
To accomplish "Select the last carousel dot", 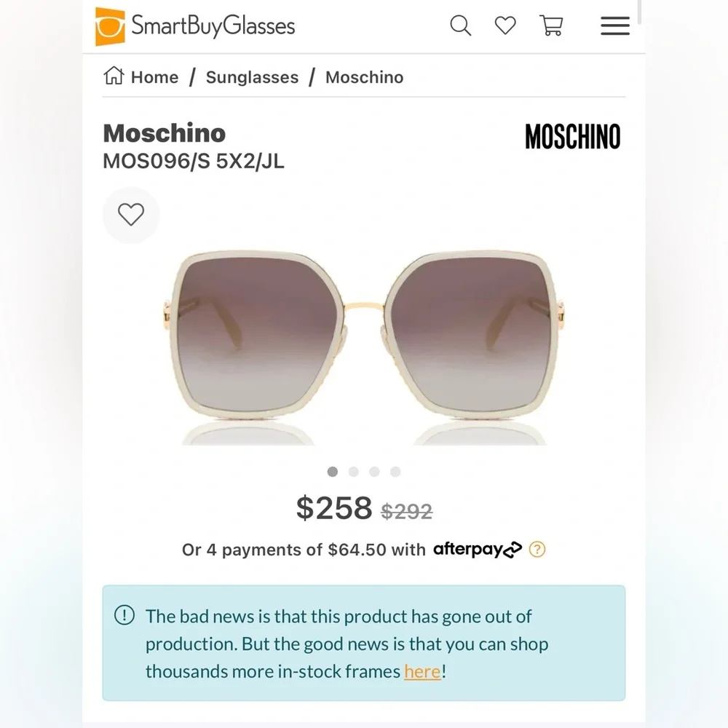I will click(x=395, y=472).
